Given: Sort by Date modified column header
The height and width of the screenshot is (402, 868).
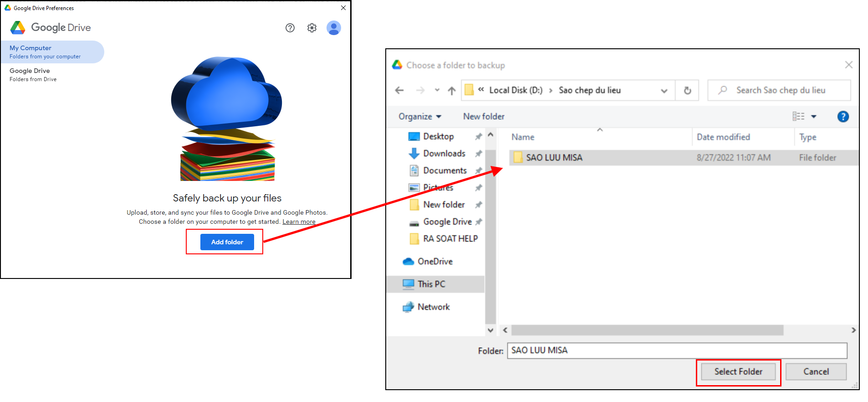Looking at the screenshot, I should [723, 137].
